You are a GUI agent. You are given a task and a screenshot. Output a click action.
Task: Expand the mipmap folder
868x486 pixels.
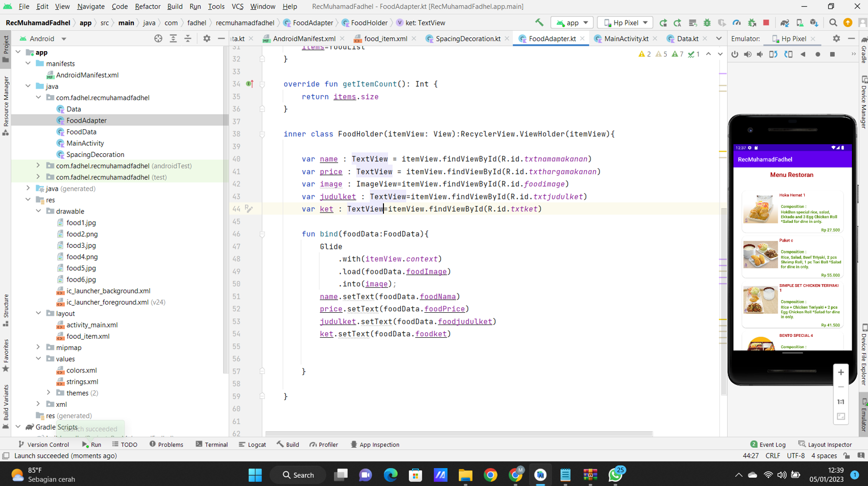coord(38,348)
